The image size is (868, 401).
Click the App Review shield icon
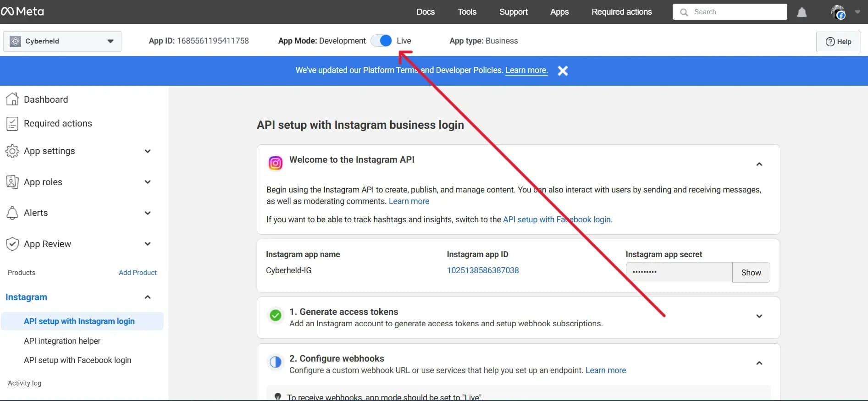(x=12, y=244)
